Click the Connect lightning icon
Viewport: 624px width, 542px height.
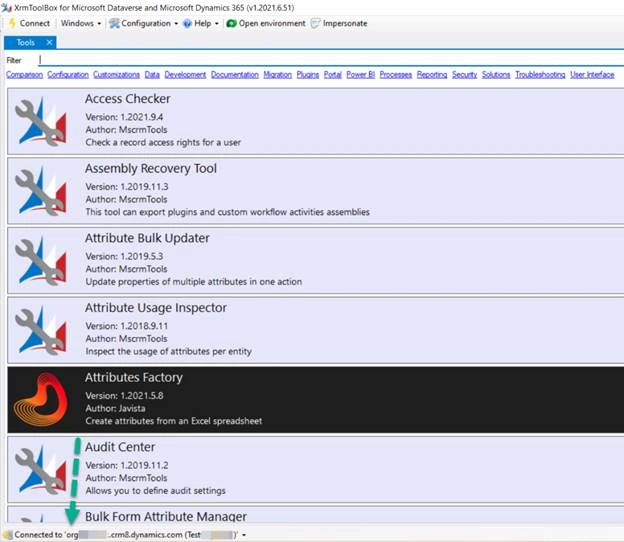12,23
